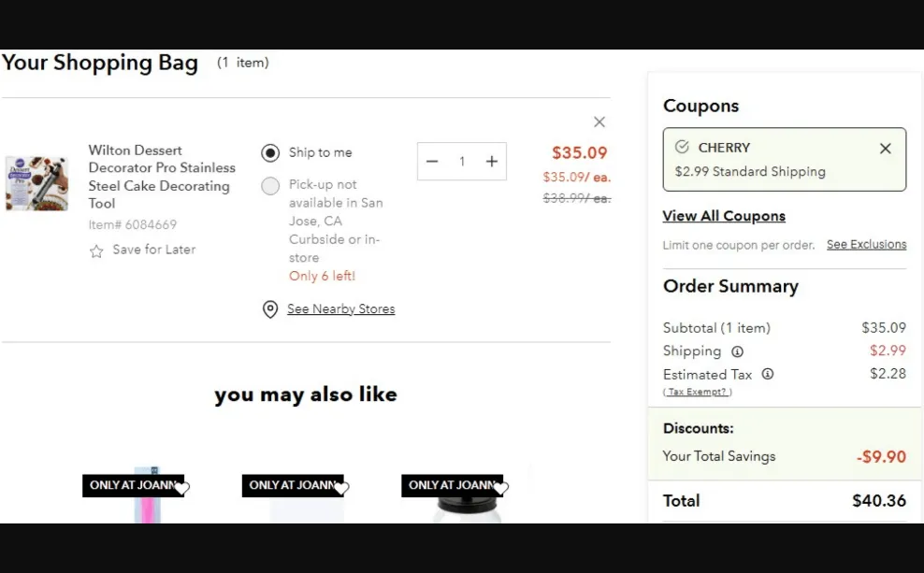This screenshot has height=573, width=924.
Task: Open the Wilton Dessert Decorator Pro product title
Action: click(162, 177)
